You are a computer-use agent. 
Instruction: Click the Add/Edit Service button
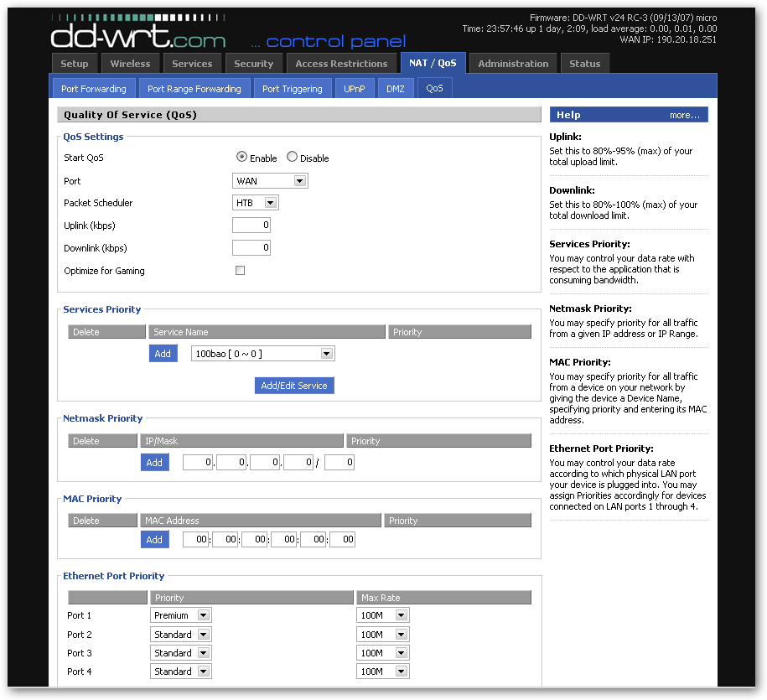tap(294, 386)
